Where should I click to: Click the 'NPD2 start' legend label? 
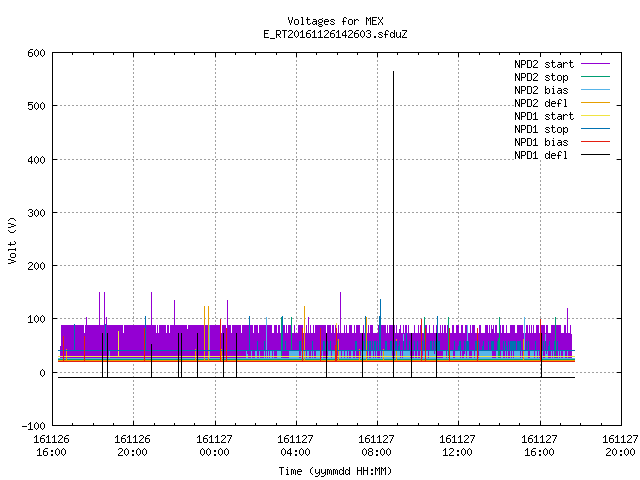click(x=544, y=64)
